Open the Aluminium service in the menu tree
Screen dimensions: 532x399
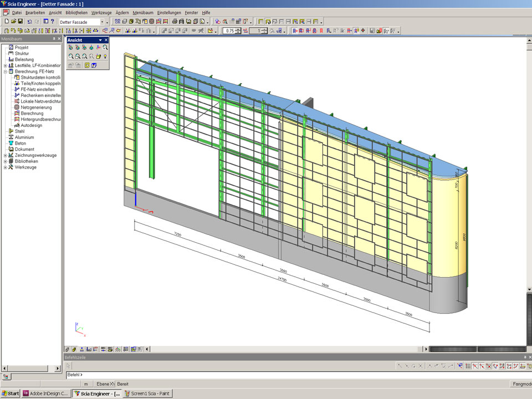(x=24, y=137)
